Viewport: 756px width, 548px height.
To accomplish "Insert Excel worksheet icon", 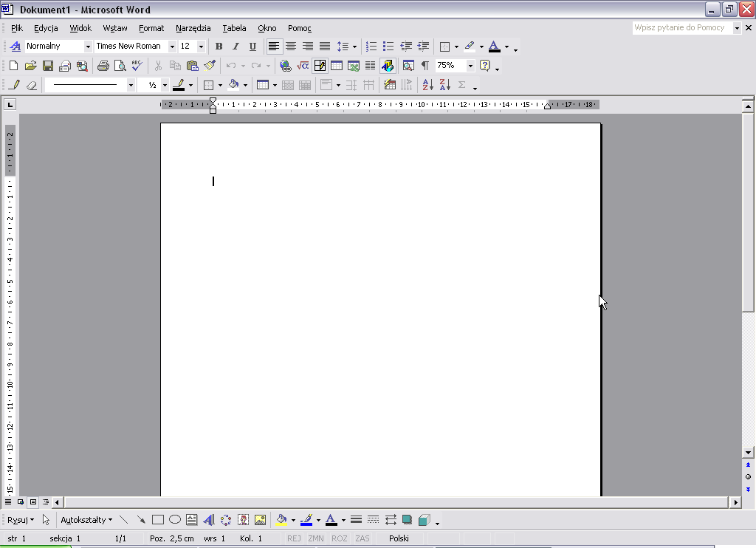I will pos(354,66).
